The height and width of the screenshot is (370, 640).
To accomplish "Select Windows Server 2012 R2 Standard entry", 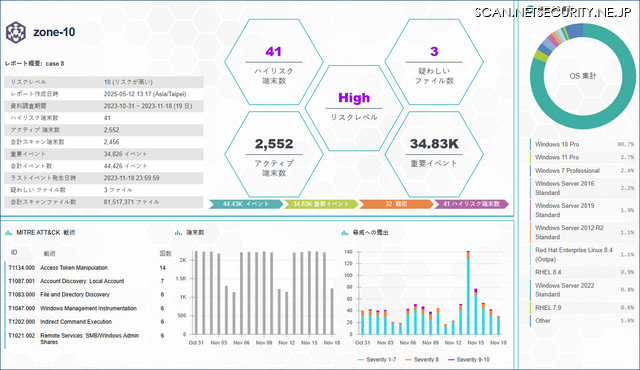I will pos(582,232).
